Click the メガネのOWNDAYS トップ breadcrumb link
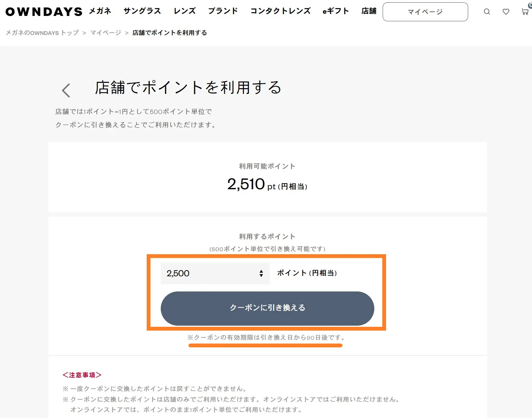Viewport: 532px width, 418px height. tap(42, 33)
